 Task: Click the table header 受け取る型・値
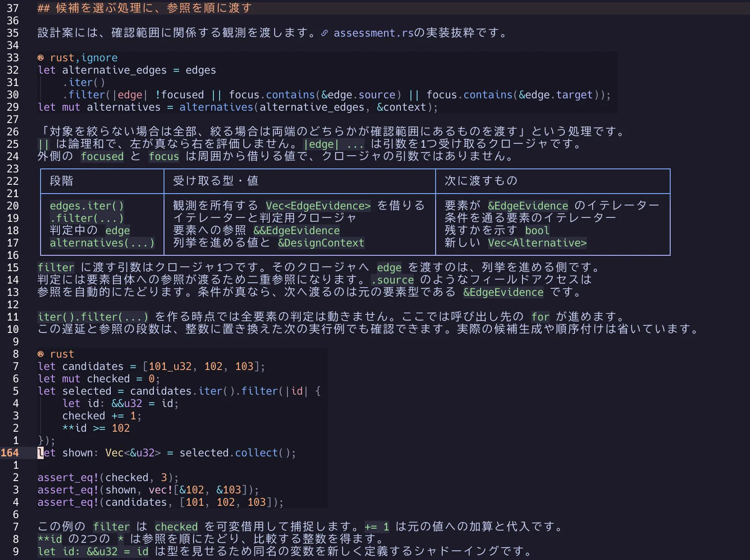pyautogui.click(x=216, y=181)
